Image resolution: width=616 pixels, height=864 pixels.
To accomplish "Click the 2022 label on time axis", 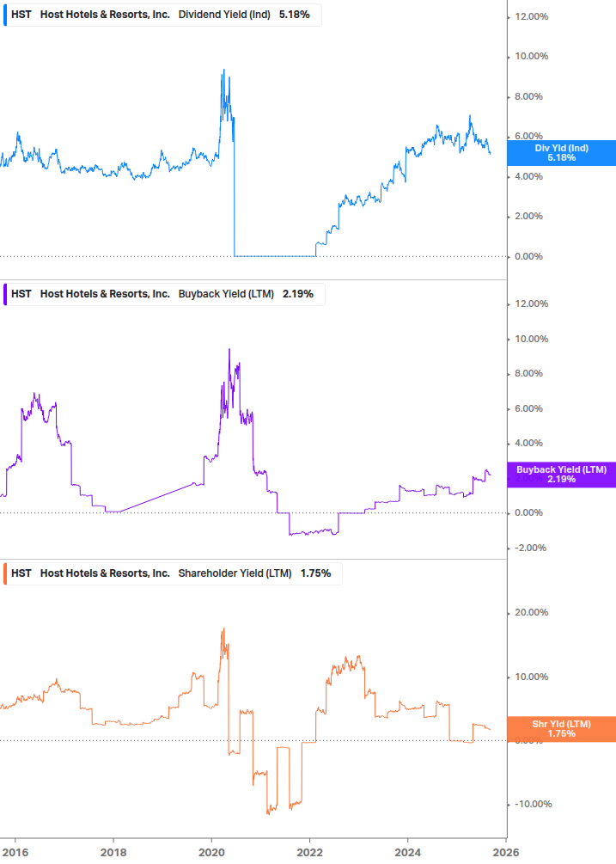I will click(x=309, y=853).
